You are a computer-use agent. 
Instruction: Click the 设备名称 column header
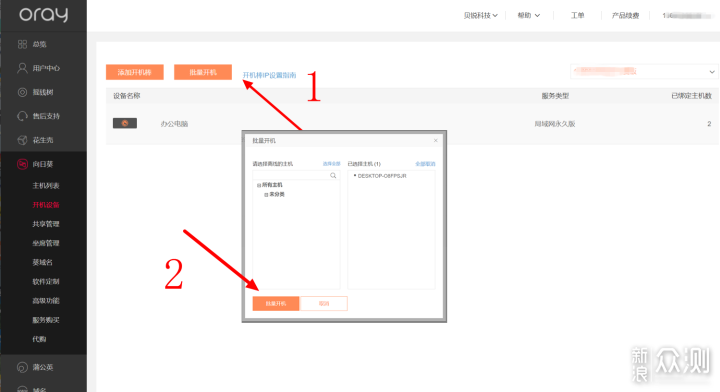coord(127,96)
